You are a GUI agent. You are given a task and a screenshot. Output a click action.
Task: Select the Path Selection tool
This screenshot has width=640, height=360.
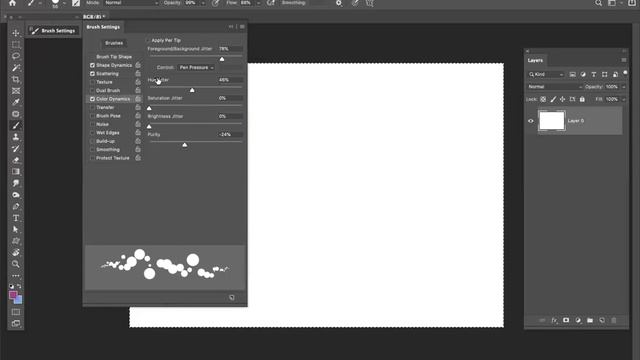click(16, 229)
